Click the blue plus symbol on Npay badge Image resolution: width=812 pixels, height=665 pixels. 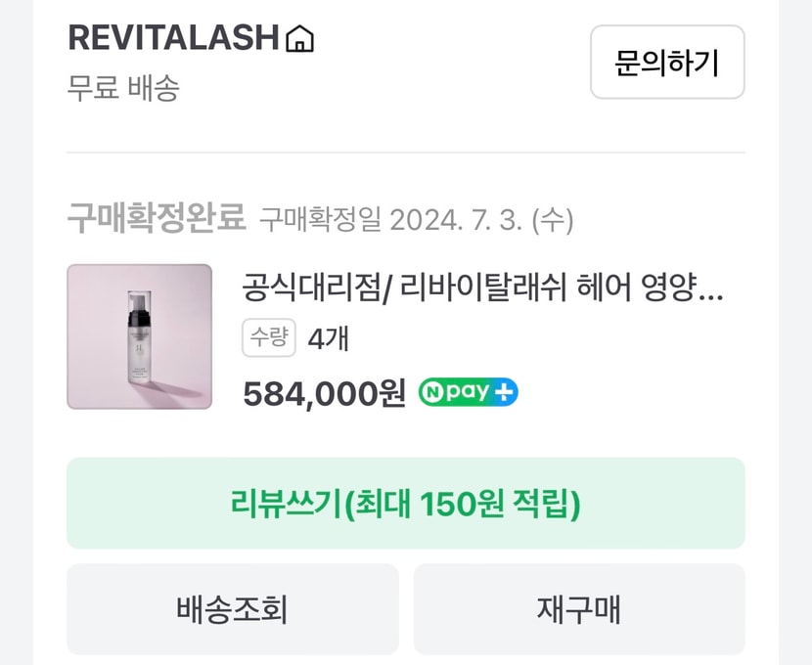tap(504, 393)
